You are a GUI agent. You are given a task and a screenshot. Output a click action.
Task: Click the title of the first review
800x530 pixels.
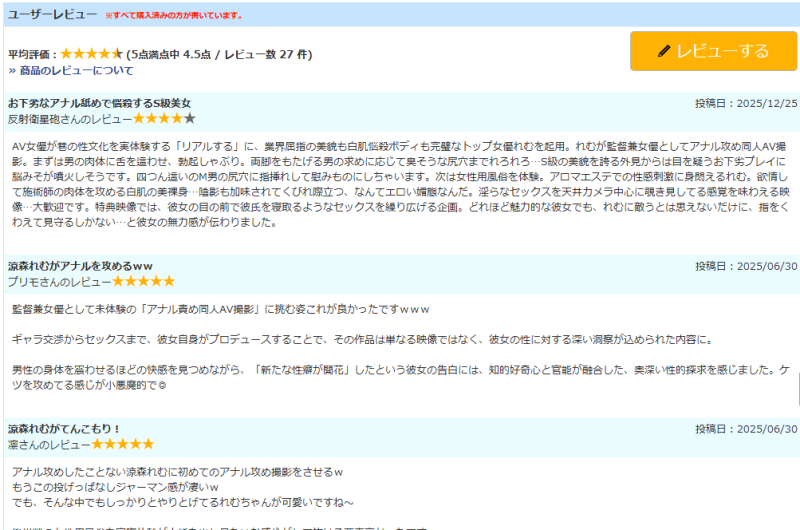pyautogui.click(x=99, y=103)
